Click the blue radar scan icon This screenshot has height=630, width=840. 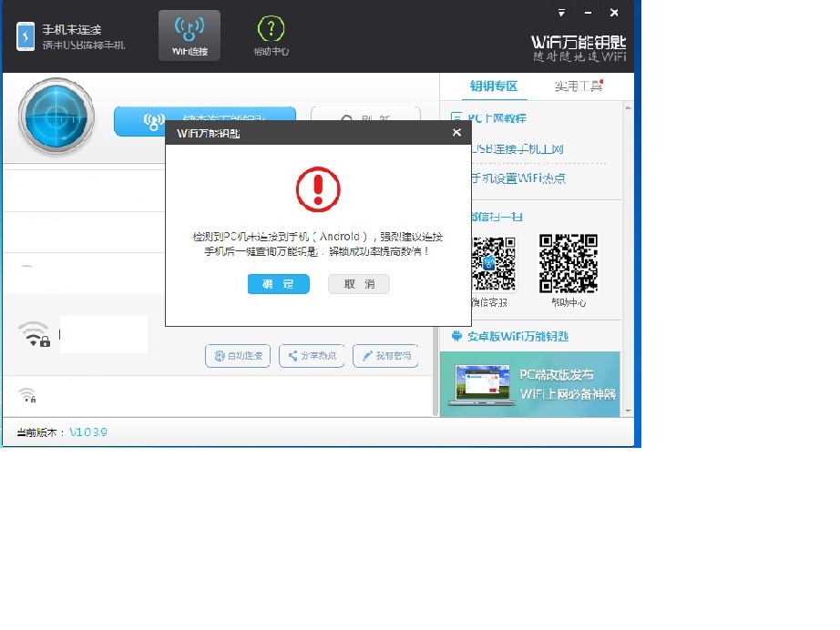coord(56,117)
